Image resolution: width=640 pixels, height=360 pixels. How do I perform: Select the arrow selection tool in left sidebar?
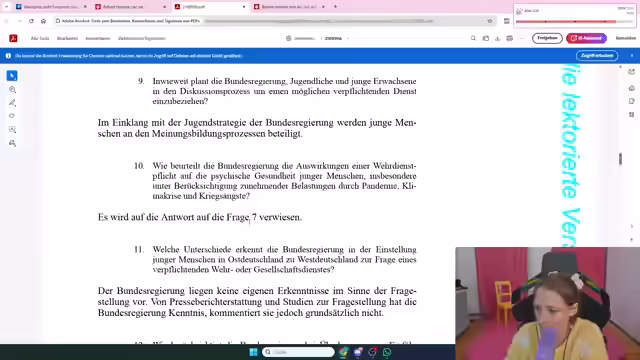point(12,76)
